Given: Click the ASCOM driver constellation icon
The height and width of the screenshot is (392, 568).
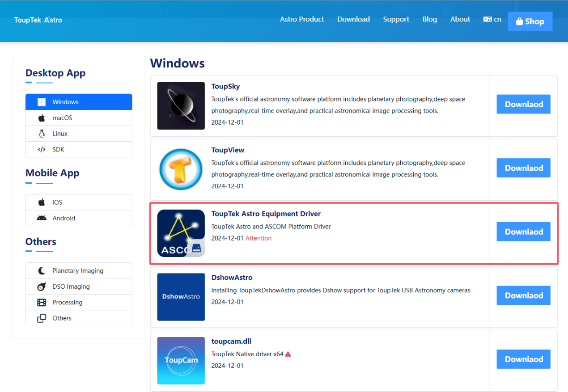Looking at the screenshot, I should pos(181,233).
